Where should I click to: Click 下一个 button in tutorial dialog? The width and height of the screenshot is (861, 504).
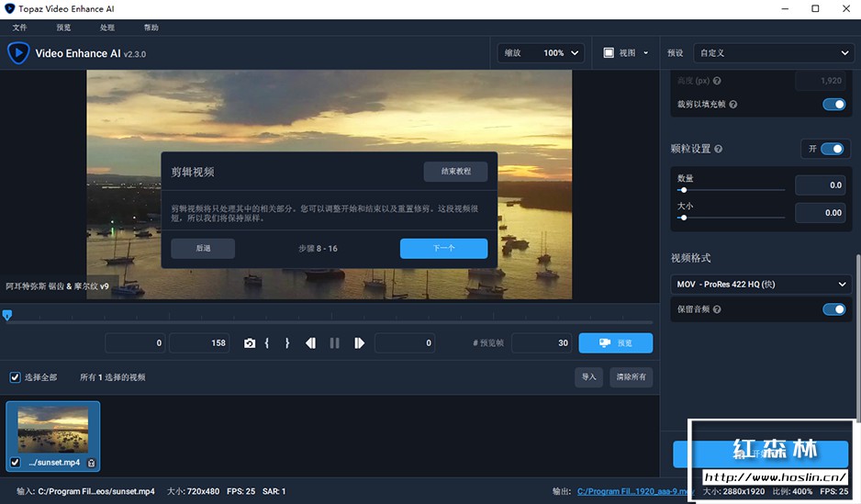(443, 248)
